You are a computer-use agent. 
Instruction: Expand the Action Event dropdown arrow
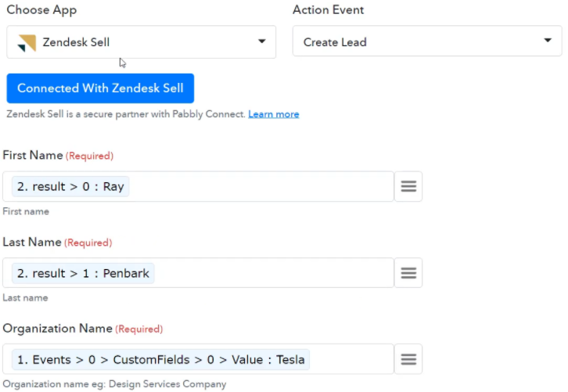coord(548,40)
